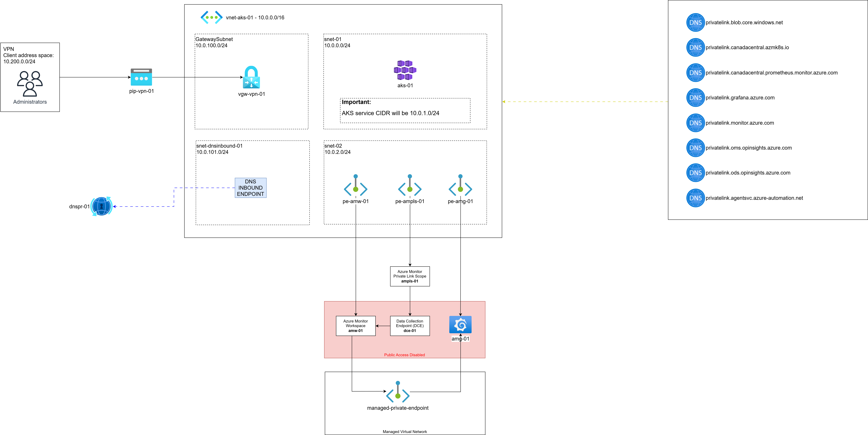
Task: Select the Azure Monitor Private Link Scope box
Action: point(410,276)
